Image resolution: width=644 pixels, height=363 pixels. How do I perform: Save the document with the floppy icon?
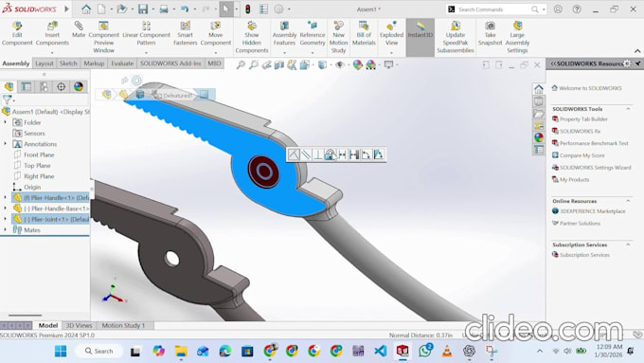coord(142,9)
